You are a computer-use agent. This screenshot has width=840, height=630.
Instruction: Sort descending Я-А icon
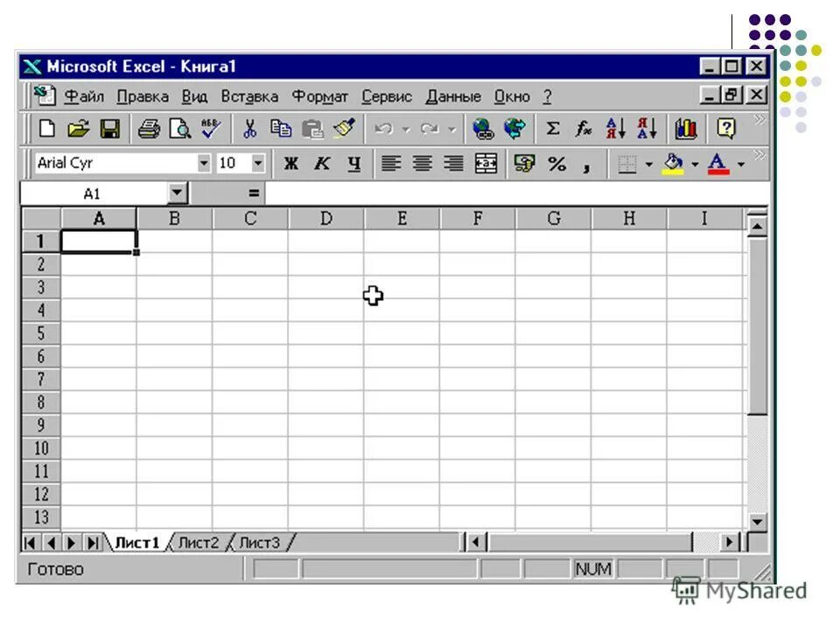pyautogui.click(x=647, y=129)
